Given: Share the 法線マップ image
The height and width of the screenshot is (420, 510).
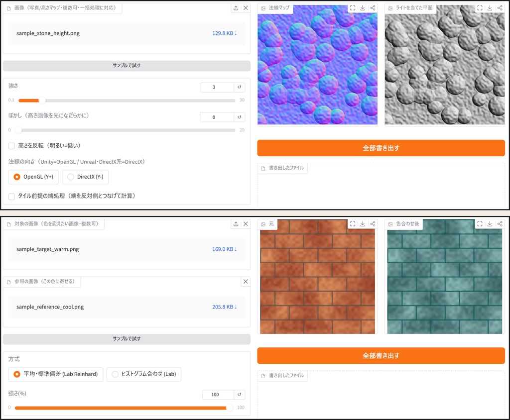Looking at the screenshot, I should [373, 8].
